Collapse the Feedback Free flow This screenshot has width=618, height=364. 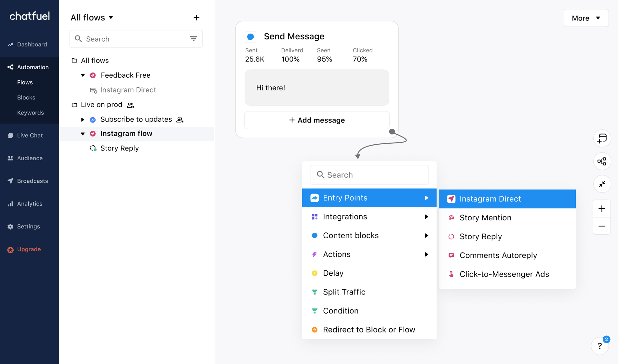click(x=83, y=75)
